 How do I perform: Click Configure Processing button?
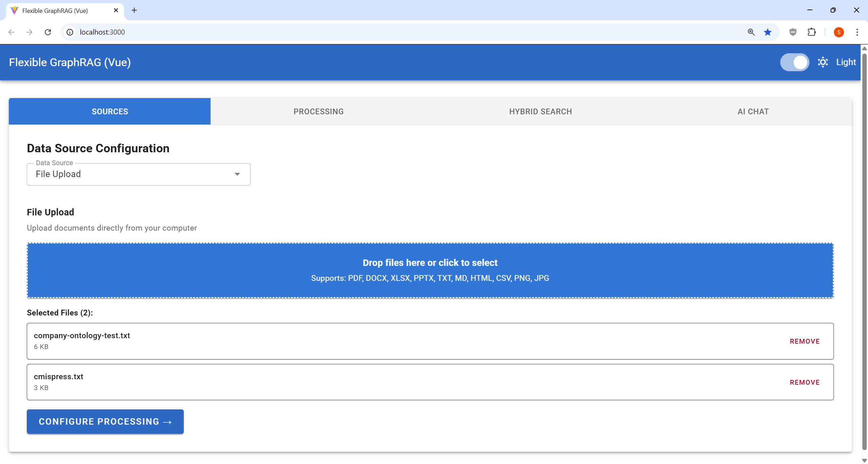click(105, 422)
